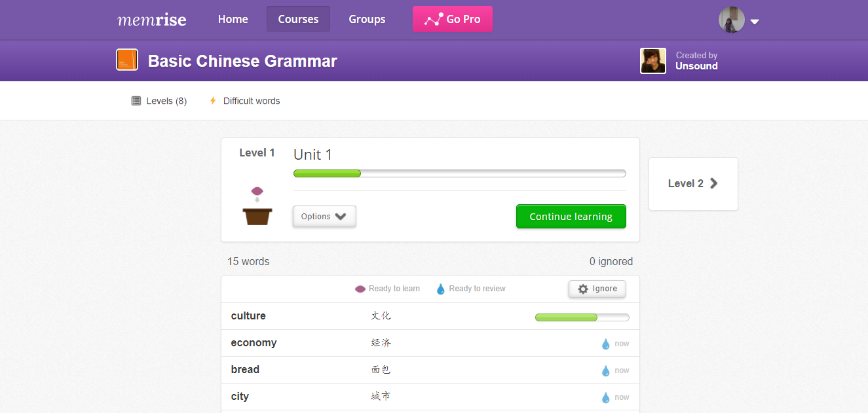Click the water droplet in bread row
Viewport: 868px width, 413px height.
[606, 370]
